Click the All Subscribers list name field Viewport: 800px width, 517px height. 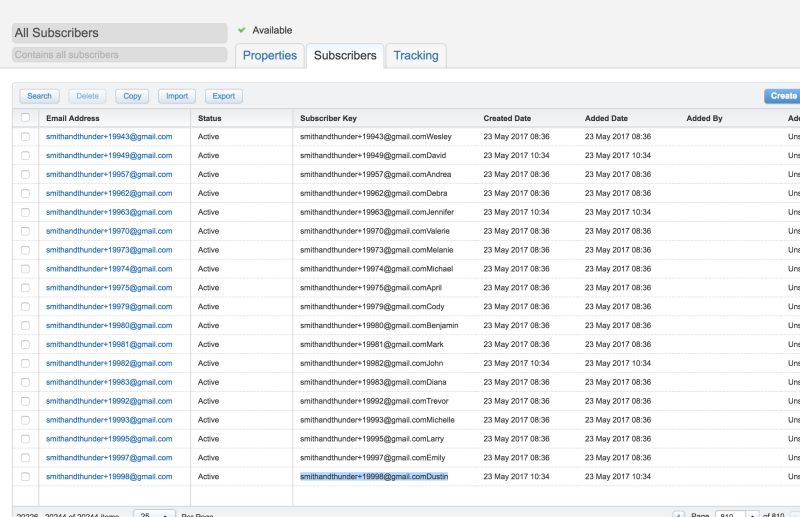[119, 33]
